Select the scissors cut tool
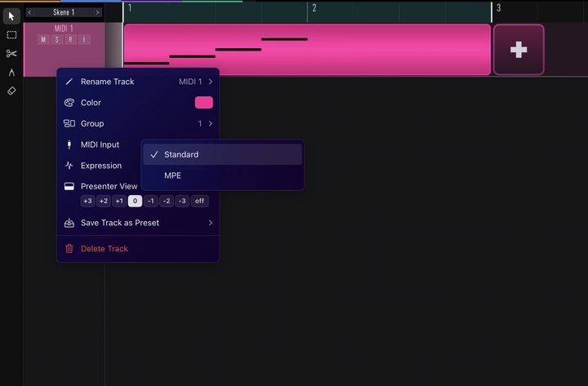This screenshot has width=588, height=386. point(11,54)
